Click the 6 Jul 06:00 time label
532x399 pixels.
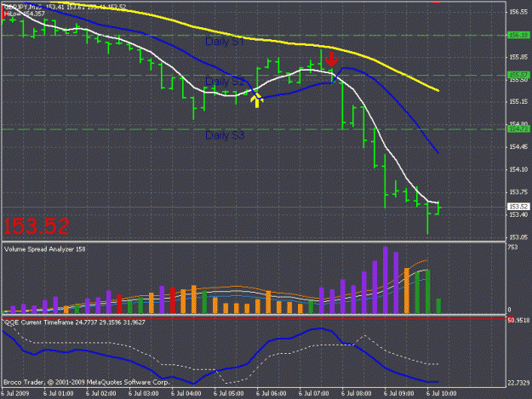[271, 394]
